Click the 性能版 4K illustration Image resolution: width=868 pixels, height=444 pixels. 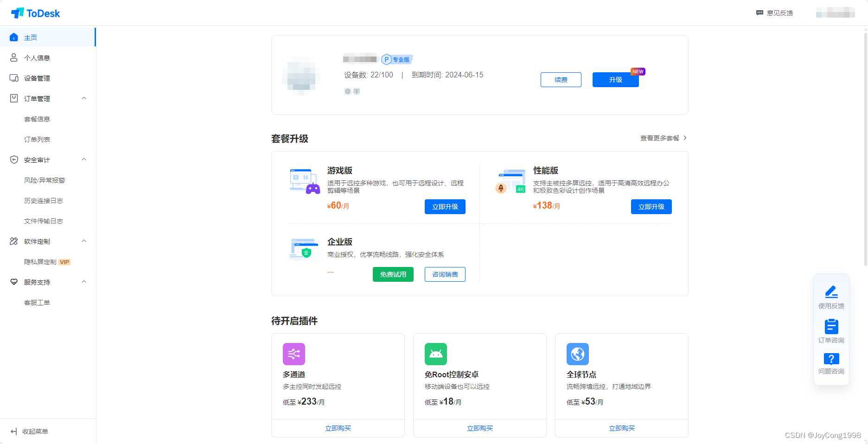(511, 181)
